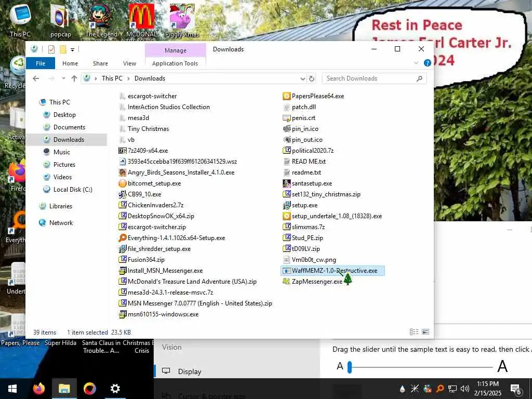Screen dimensions: 532x399
Task: Select the bitcomet_setup.exe file icon
Action: [x=123, y=183]
